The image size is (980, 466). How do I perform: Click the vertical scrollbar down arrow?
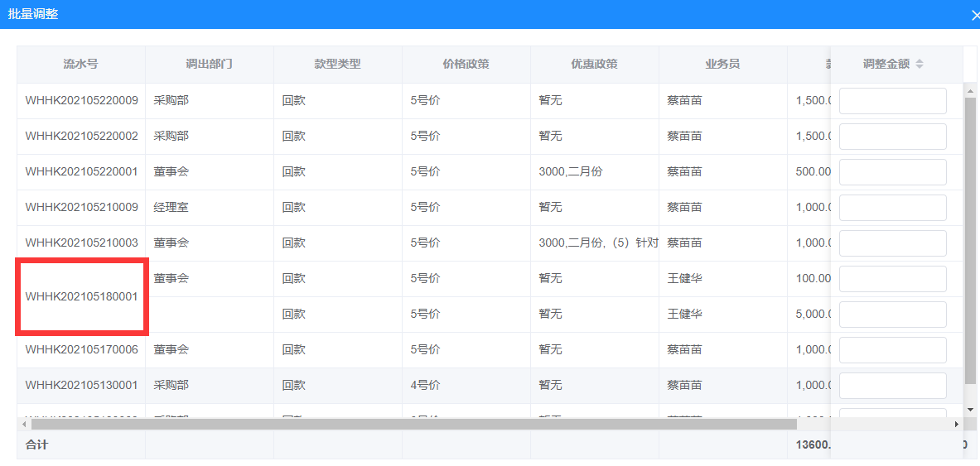pyautogui.click(x=970, y=409)
